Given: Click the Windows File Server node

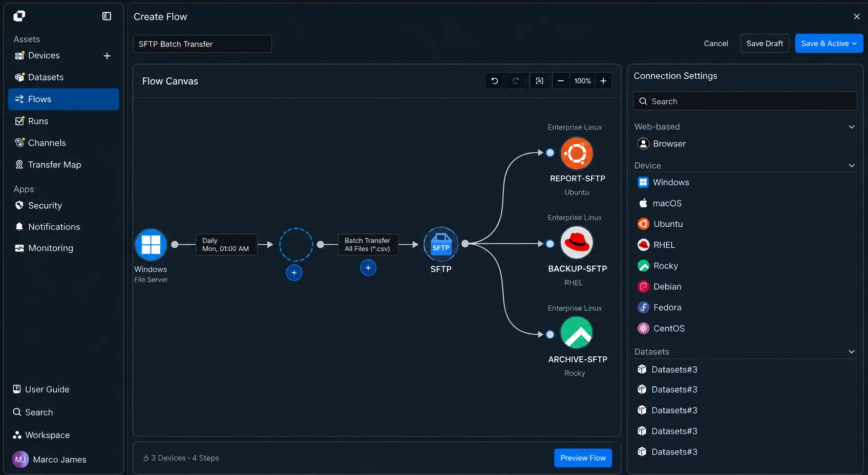Looking at the screenshot, I should coord(151,245).
